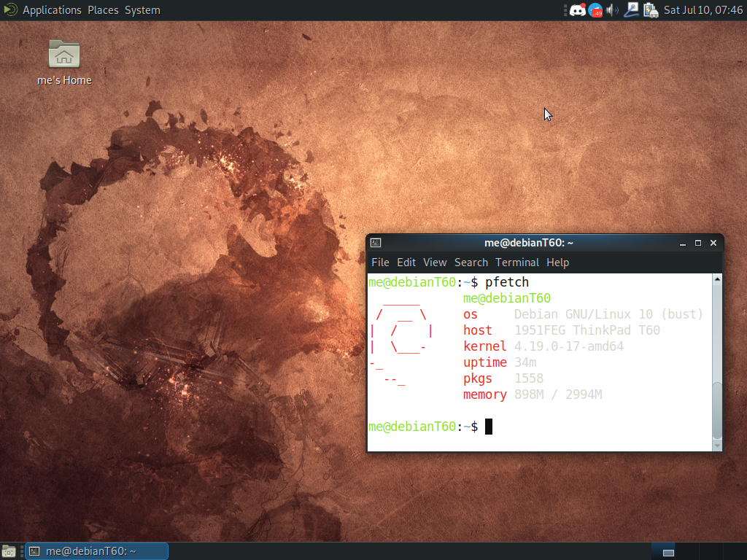Click the me@debianT60 taskbar window button
Screen dimensions: 747x560
click(x=96, y=551)
